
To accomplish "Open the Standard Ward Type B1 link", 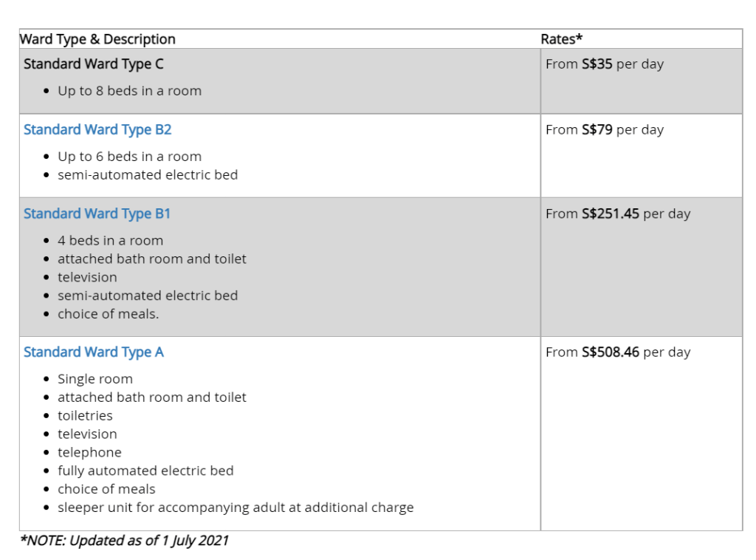I will [97, 214].
